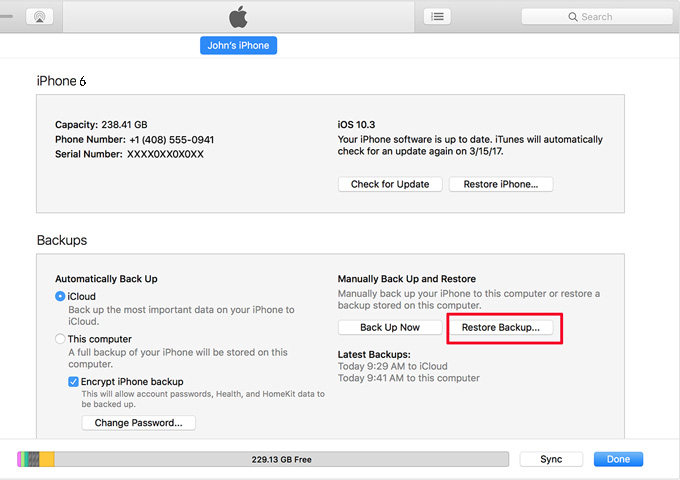Click the Sync button
Image resolution: width=680 pixels, height=480 pixels.
point(551,459)
